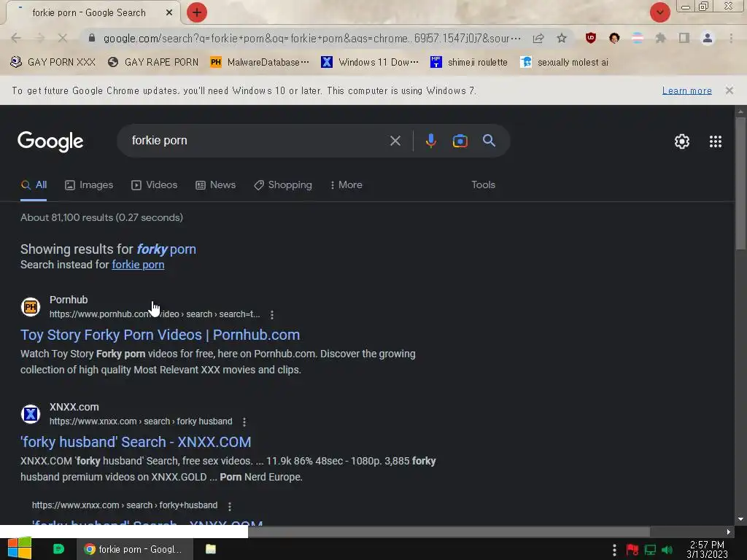Viewport: 747px width, 560px height.
Task: Click the About 81,100 results text
Action: [101, 217]
